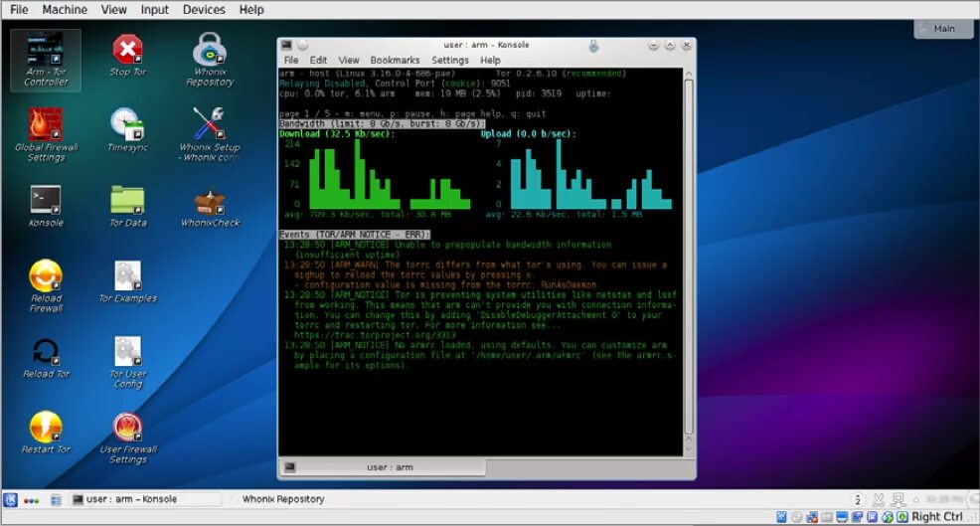Click the Reload Firewall desktop icon
Image resolution: width=980 pixels, height=526 pixels.
coord(46,285)
